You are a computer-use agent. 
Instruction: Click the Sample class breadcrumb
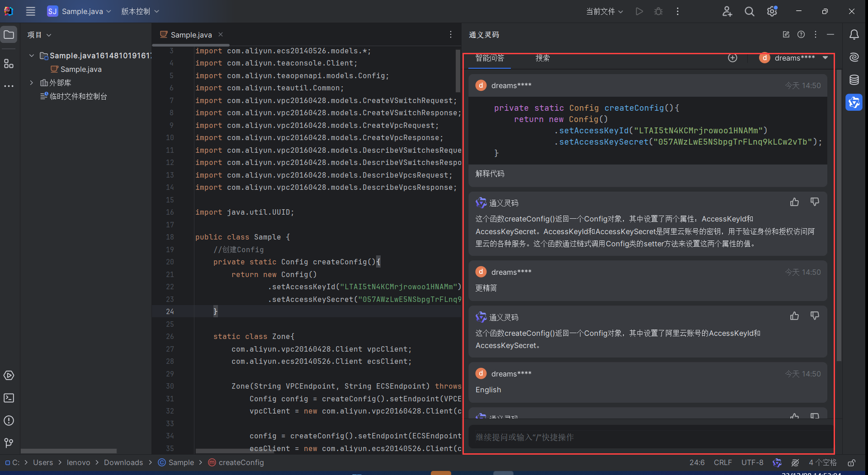[176, 463]
